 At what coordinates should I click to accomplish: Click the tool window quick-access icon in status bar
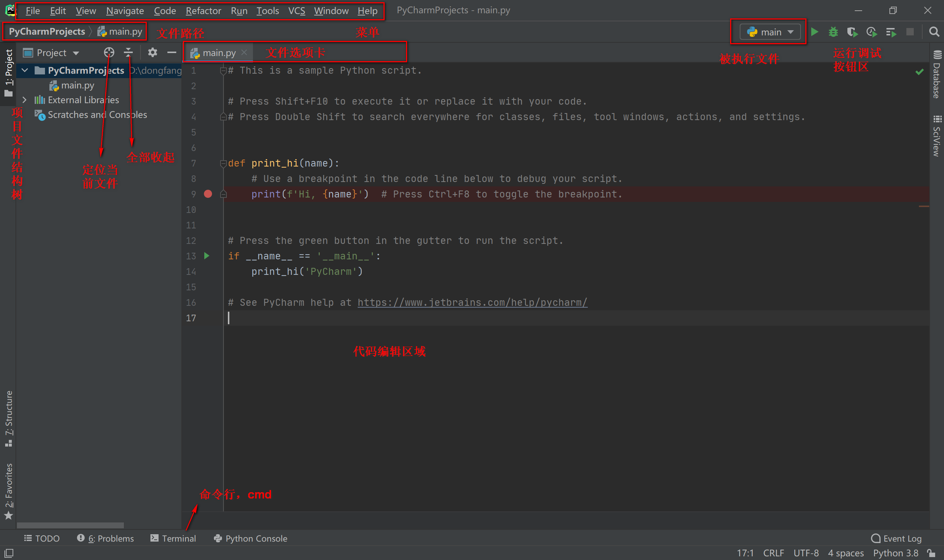pyautogui.click(x=9, y=553)
